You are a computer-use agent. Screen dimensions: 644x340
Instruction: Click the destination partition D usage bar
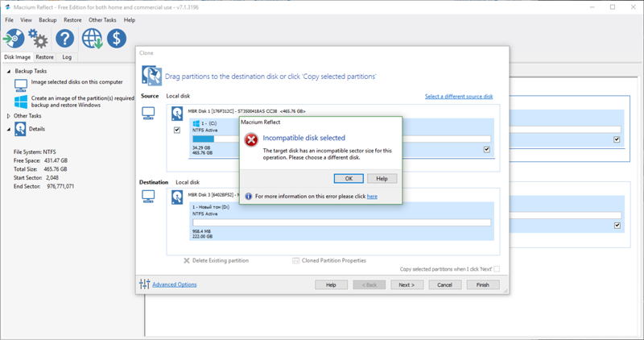point(341,222)
